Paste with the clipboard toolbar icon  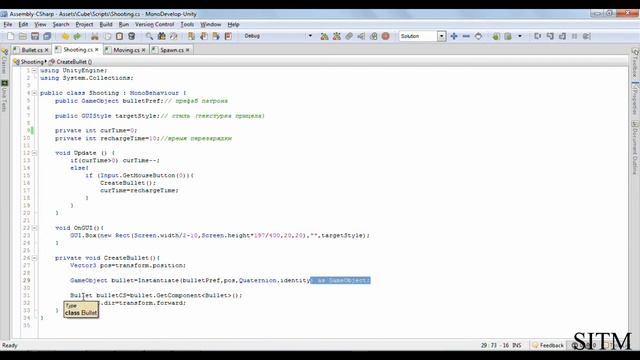[120, 36]
